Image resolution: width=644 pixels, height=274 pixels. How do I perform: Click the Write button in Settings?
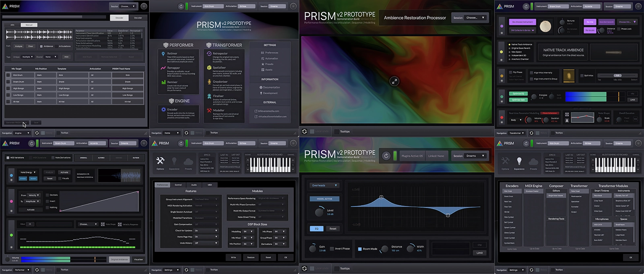click(x=233, y=257)
